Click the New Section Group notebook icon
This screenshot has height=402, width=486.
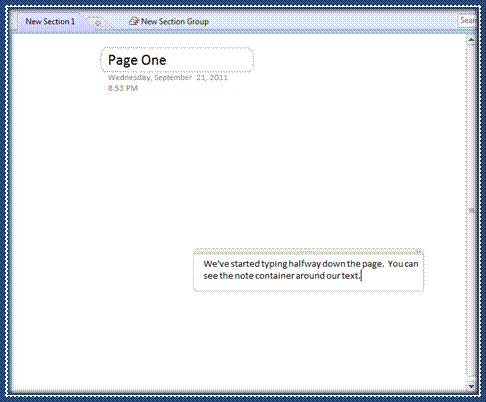pos(134,21)
